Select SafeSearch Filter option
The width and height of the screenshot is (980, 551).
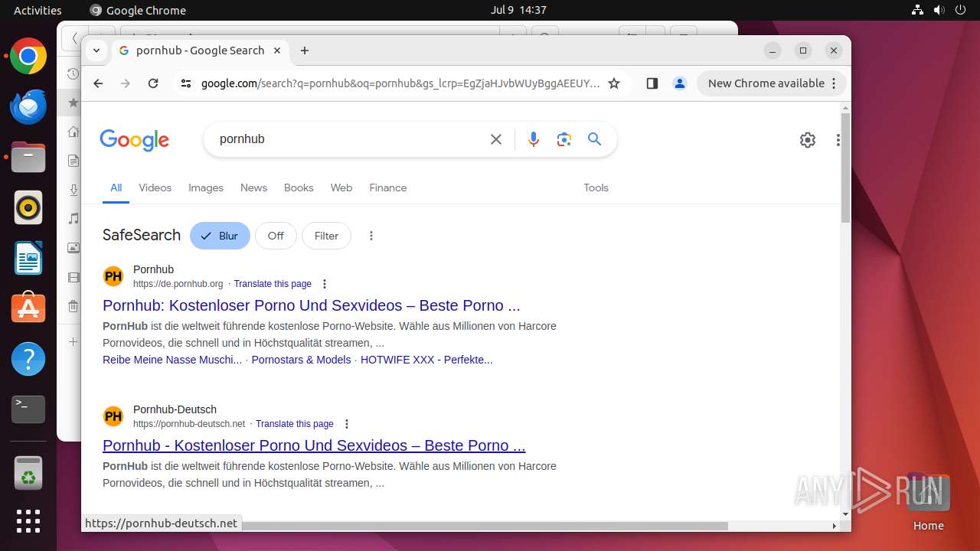tap(326, 236)
